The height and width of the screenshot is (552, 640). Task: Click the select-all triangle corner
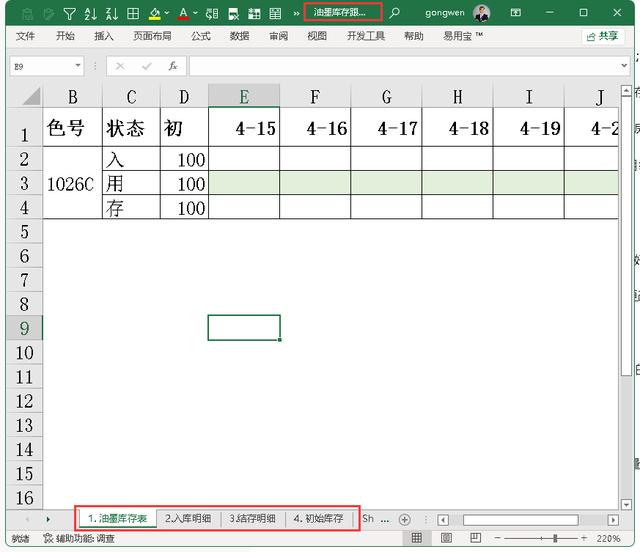31,96
